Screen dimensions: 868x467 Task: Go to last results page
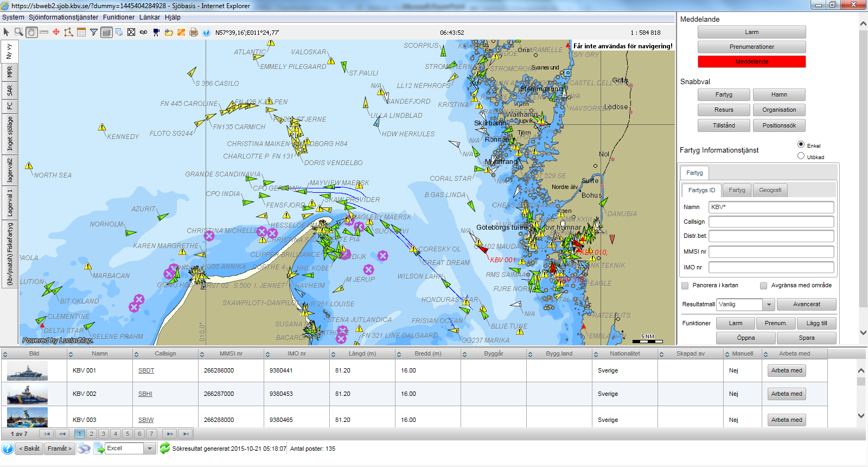pyautogui.click(x=186, y=434)
